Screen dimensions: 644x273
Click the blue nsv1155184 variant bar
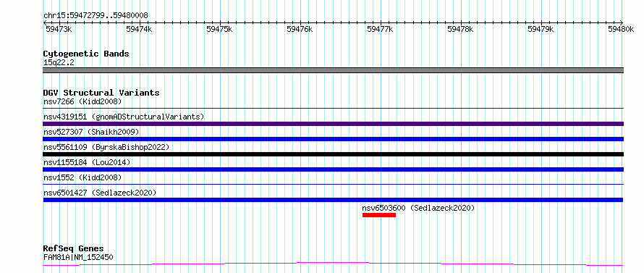coord(333,169)
